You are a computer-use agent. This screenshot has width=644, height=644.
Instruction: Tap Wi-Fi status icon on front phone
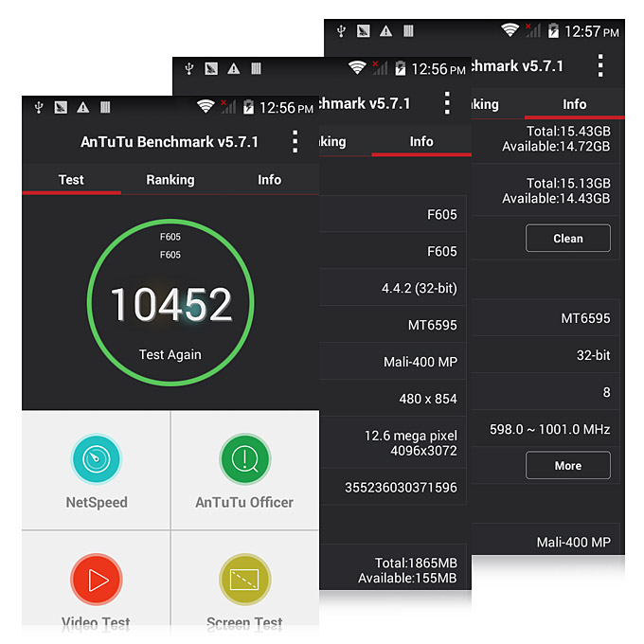click(x=206, y=107)
